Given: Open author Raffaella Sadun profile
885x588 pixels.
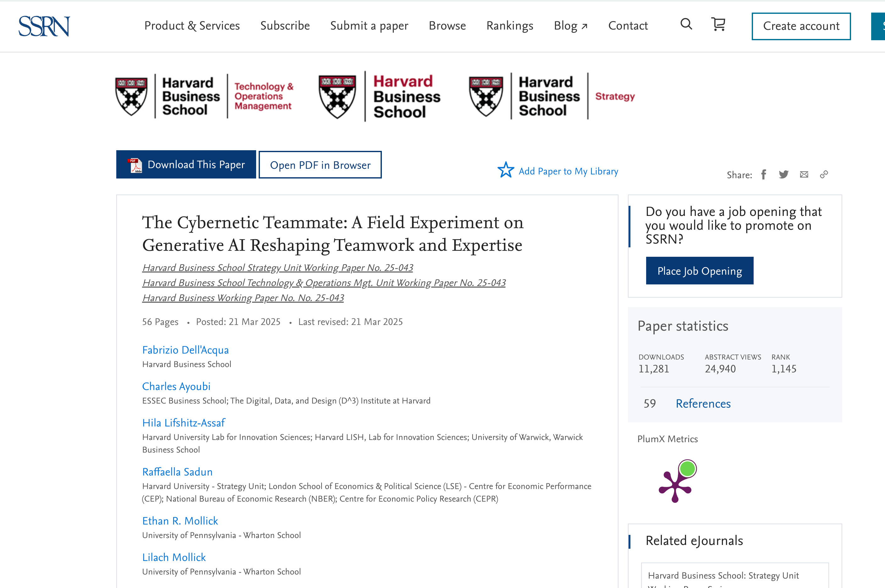Looking at the screenshot, I should (x=177, y=472).
